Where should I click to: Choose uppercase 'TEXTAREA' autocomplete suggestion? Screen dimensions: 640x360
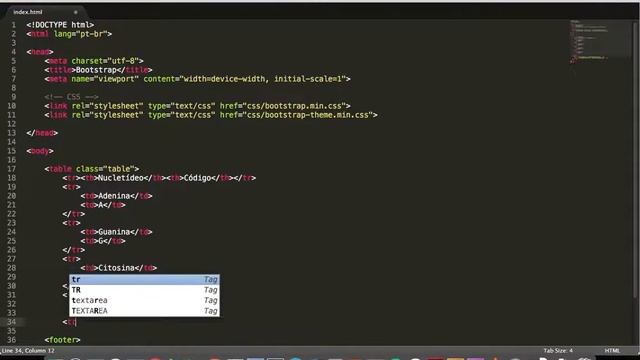coord(144,311)
